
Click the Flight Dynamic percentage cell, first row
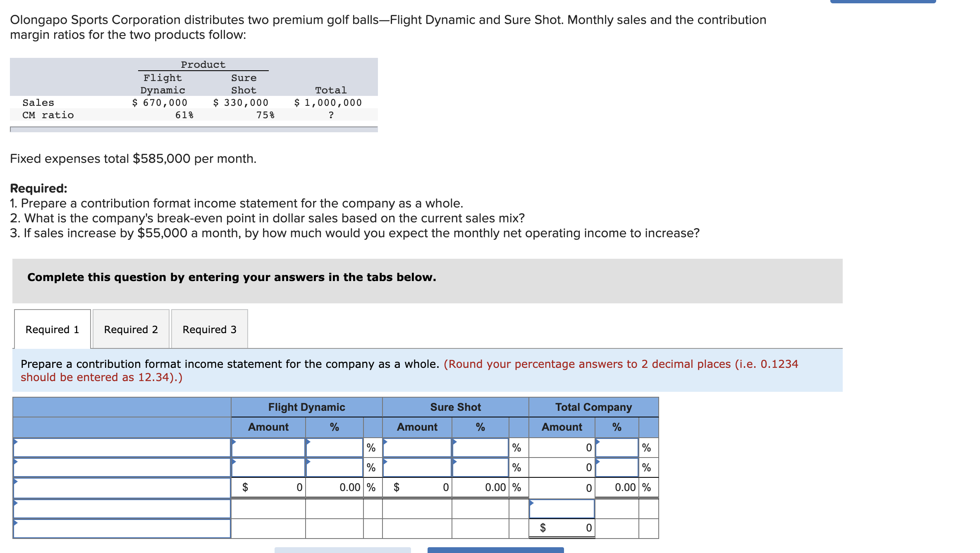click(335, 448)
